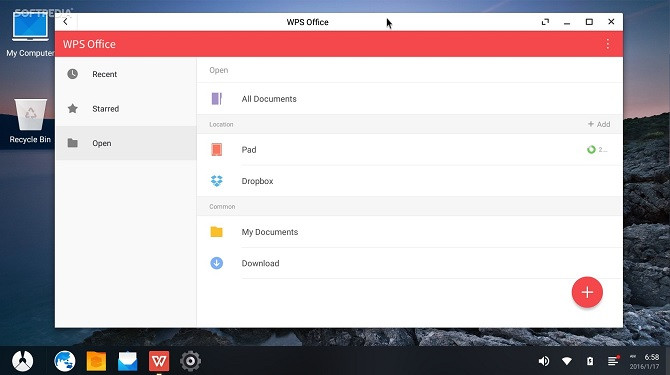Select the Recycle Bin desktop icon
670x375 pixels.
pyautogui.click(x=30, y=121)
